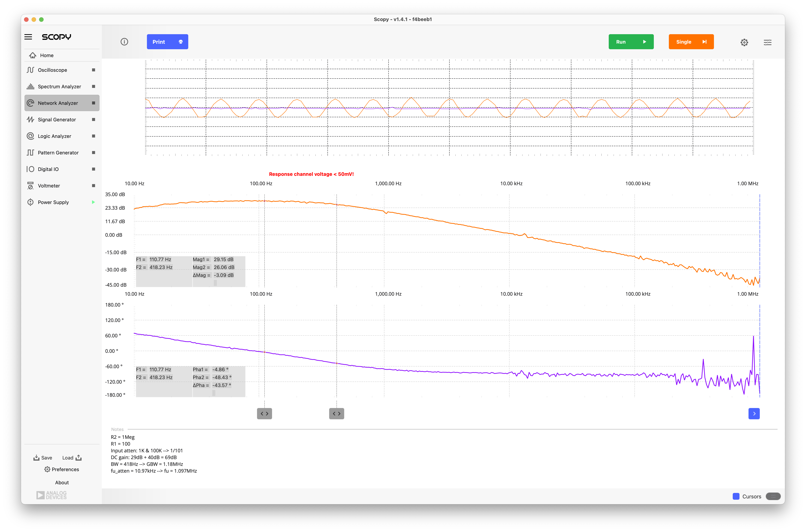This screenshot has width=806, height=532.
Task: Toggle Logic Analyzer run/stop square button
Action: [93, 136]
